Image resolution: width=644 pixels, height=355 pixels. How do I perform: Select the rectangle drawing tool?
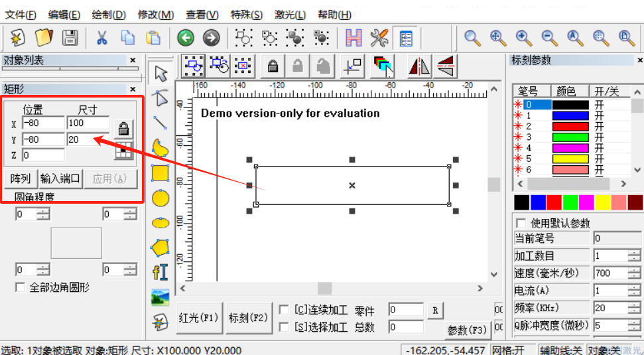point(161,173)
